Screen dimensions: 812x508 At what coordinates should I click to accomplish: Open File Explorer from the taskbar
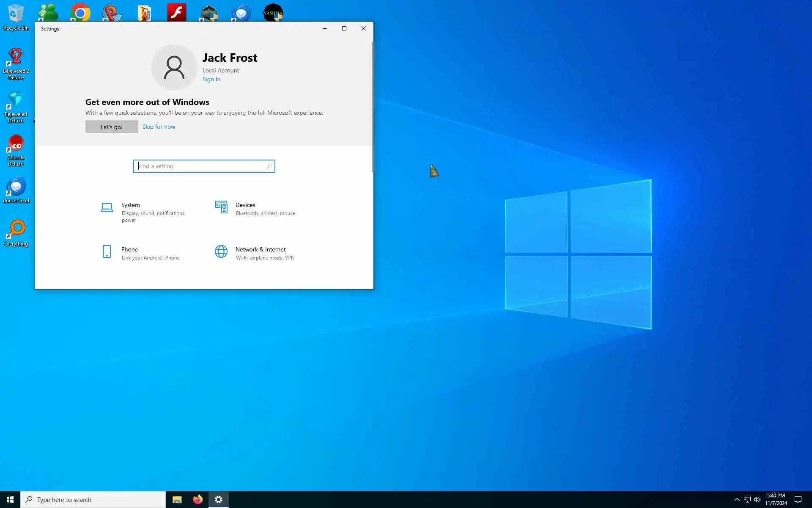[177, 500]
